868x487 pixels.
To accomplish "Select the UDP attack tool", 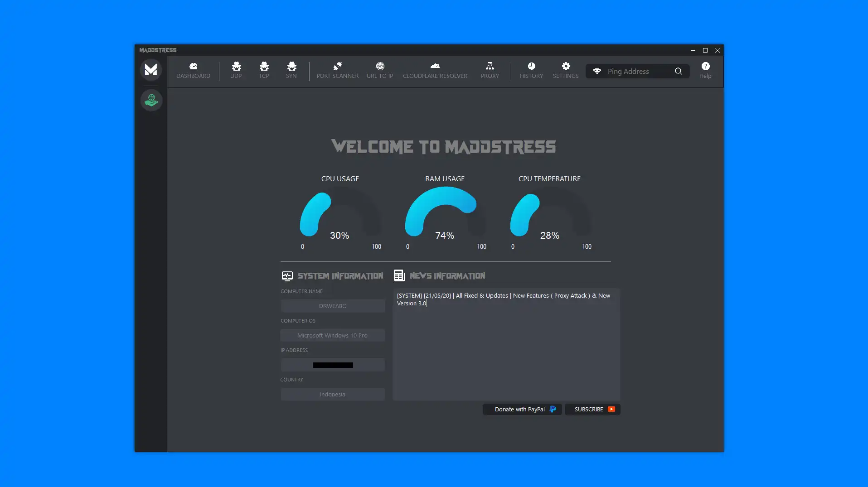I will tap(236, 71).
